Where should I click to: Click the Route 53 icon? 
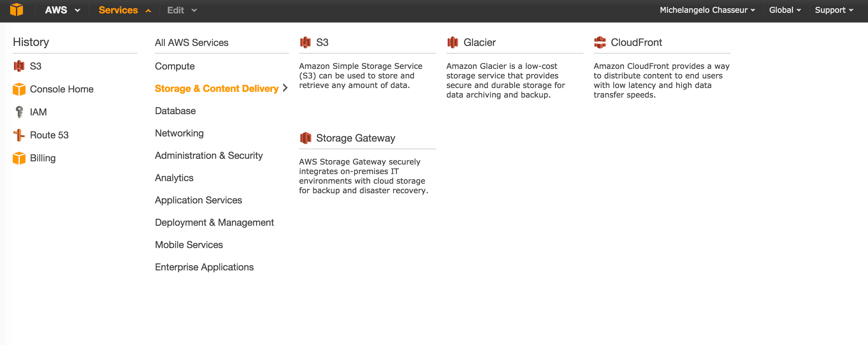[x=19, y=135]
